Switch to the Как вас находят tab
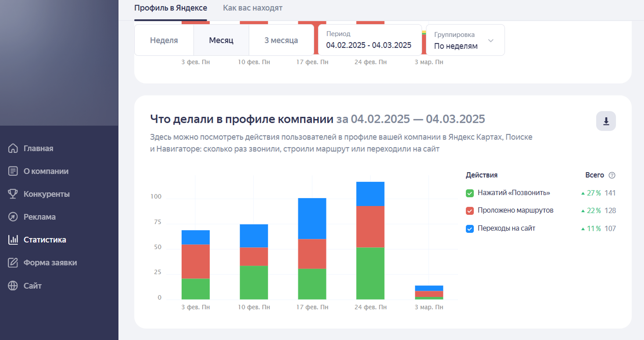The image size is (644, 340). click(x=253, y=8)
